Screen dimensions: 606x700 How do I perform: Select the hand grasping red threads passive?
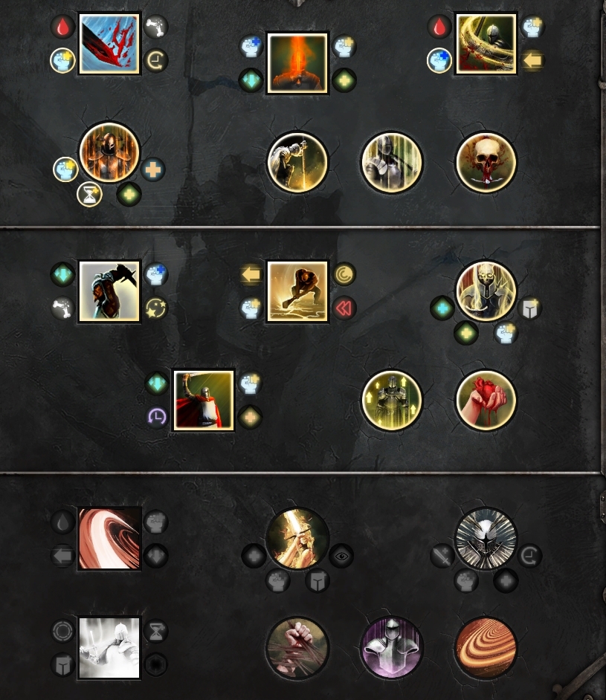pyautogui.click(x=297, y=648)
